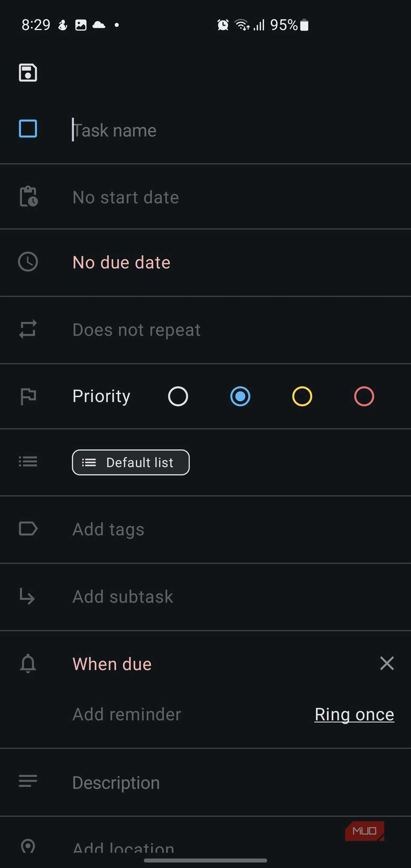
Task: Tap the Ring once link
Action: click(x=354, y=714)
